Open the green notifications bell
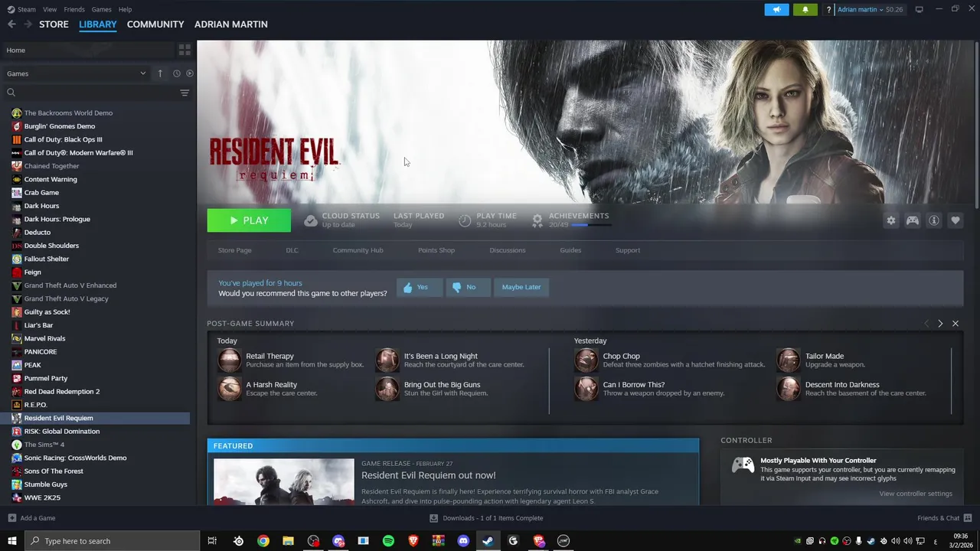980x551 pixels. point(805,10)
